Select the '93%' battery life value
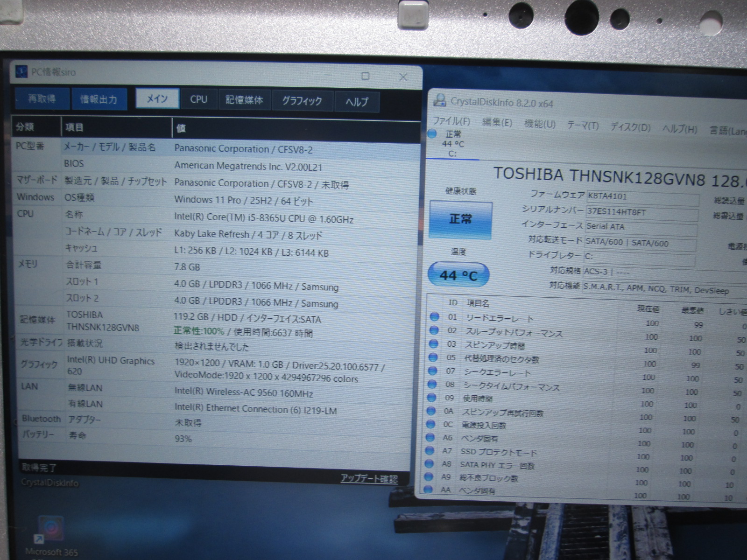The width and height of the screenshot is (747, 560). [183, 439]
